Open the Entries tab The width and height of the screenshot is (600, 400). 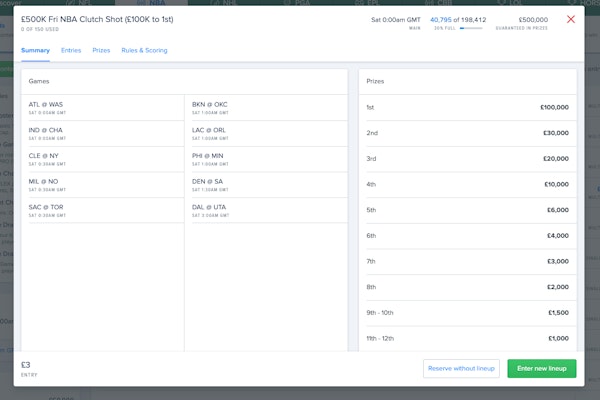[71, 51]
